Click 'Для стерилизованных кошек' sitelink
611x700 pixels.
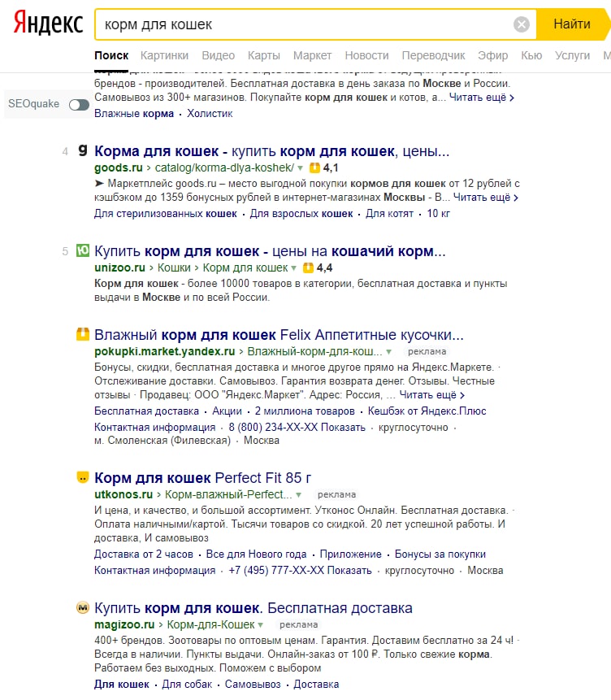pyautogui.click(x=166, y=214)
